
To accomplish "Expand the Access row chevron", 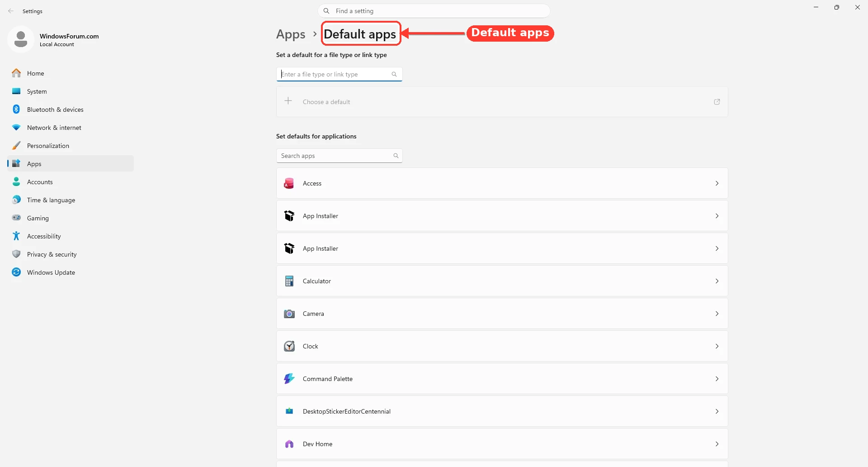I will tap(717, 183).
